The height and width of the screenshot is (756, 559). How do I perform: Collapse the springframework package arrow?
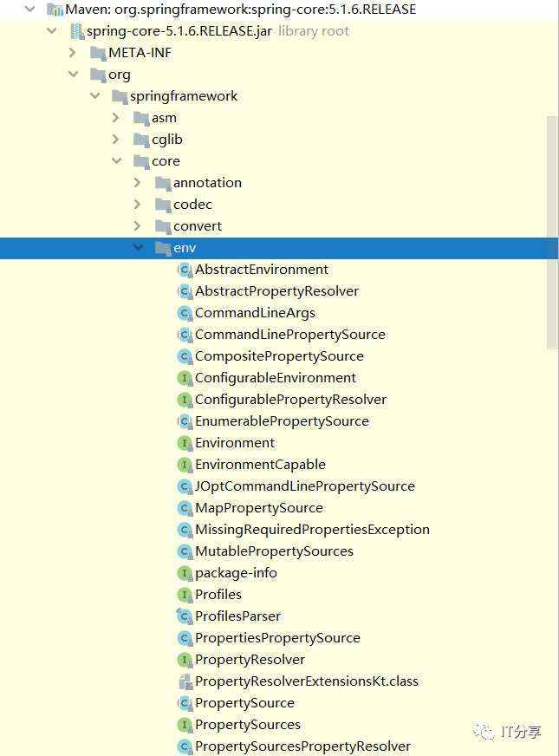click(x=95, y=96)
